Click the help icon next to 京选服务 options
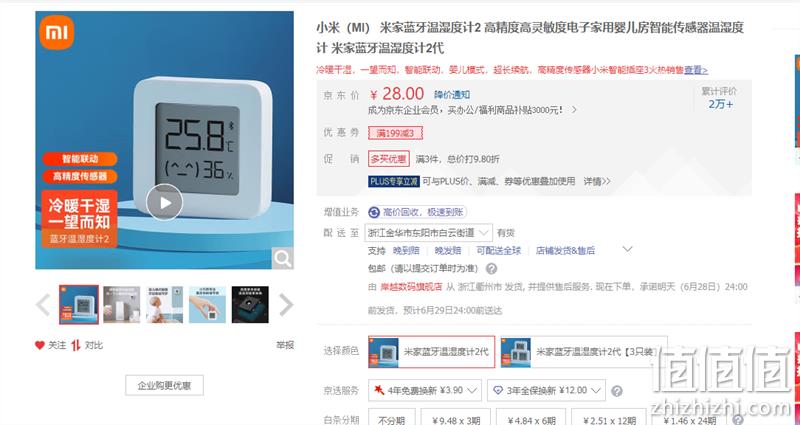800x425 pixels. tap(617, 391)
